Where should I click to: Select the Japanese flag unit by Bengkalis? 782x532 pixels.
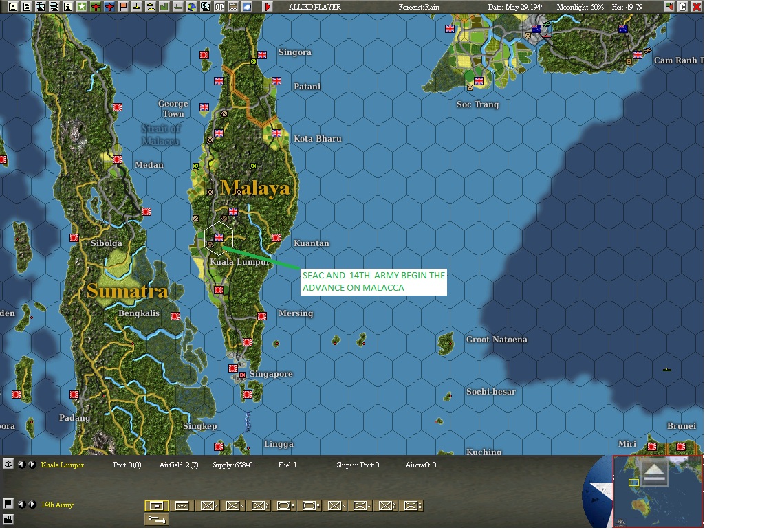(x=175, y=316)
